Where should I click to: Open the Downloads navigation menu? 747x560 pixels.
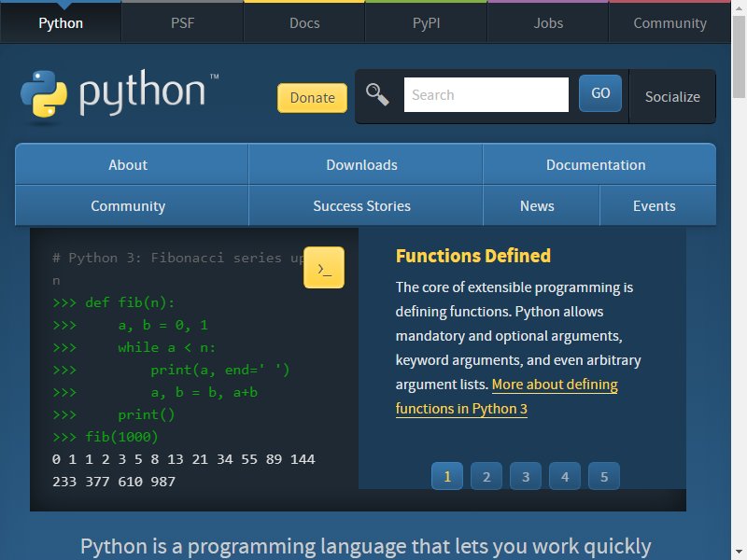coord(365,164)
